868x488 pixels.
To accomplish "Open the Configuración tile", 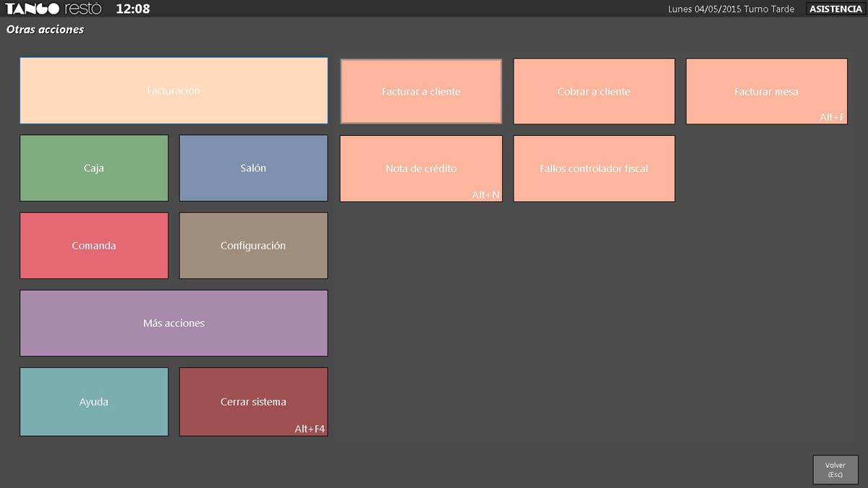I will click(253, 246).
